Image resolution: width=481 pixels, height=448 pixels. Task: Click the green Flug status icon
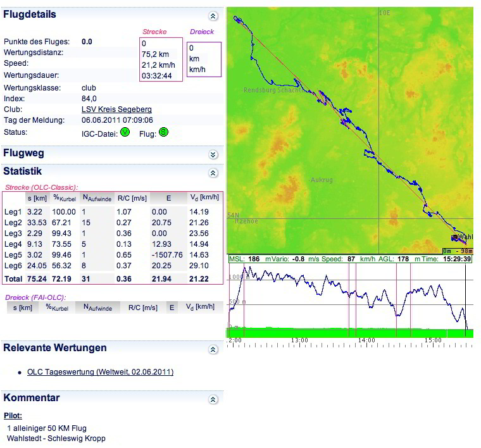click(x=163, y=132)
